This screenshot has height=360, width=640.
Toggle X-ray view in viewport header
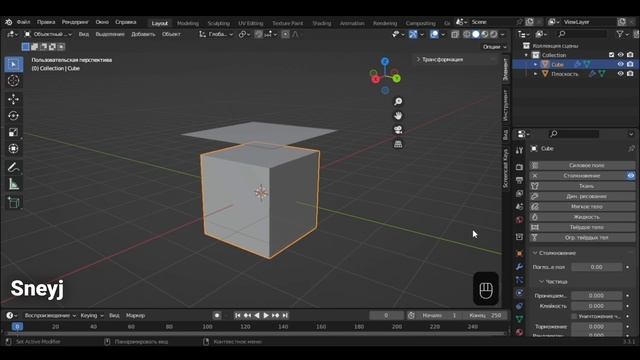pyautogui.click(x=455, y=34)
